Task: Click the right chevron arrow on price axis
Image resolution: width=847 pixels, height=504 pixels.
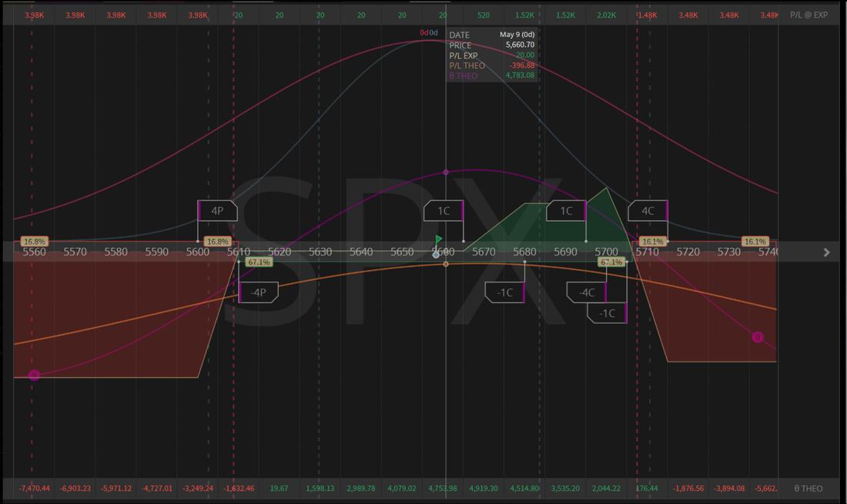Action: coord(826,252)
